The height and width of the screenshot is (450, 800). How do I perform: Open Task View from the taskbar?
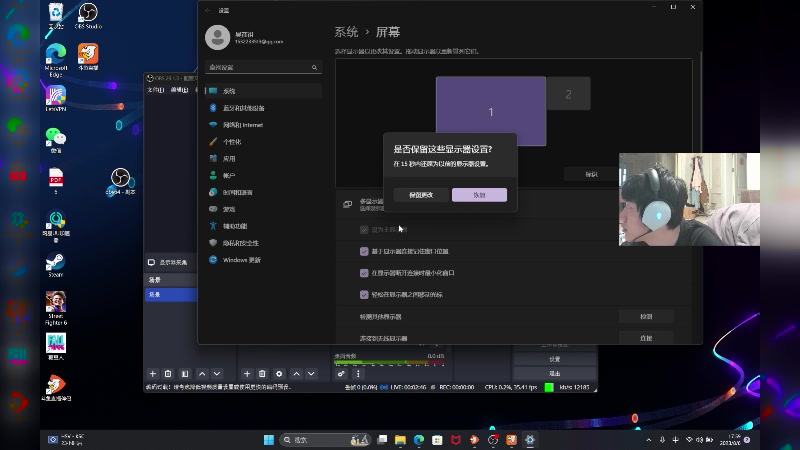pyautogui.click(x=382, y=440)
